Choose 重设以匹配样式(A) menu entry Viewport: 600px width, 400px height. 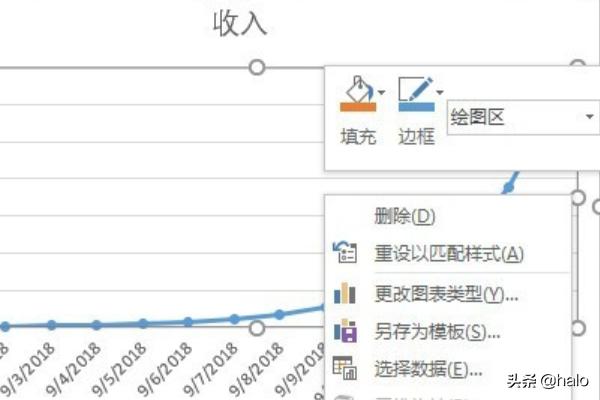coord(449,254)
